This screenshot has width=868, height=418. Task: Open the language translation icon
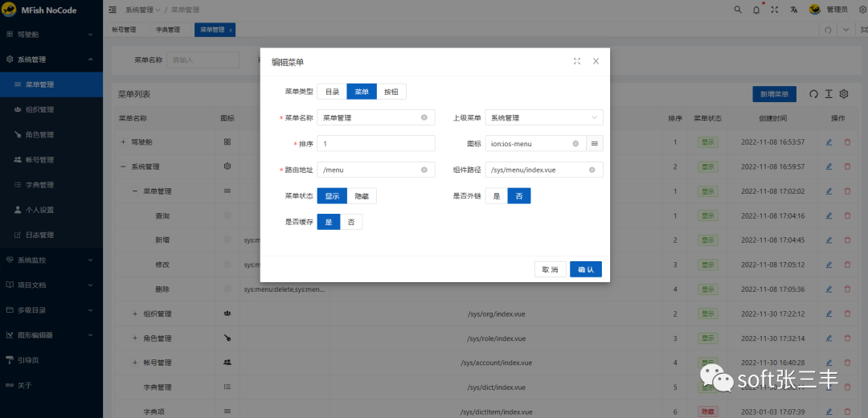tap(794, 10)
